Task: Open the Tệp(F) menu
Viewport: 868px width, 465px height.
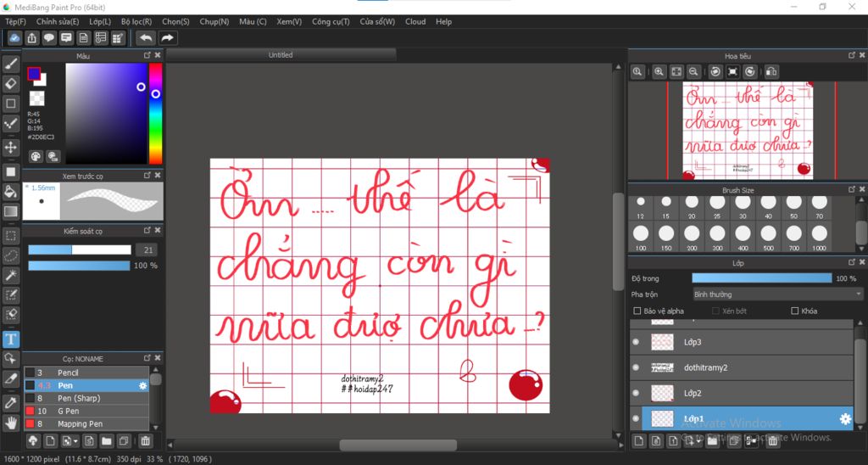Action: [15, 21]
